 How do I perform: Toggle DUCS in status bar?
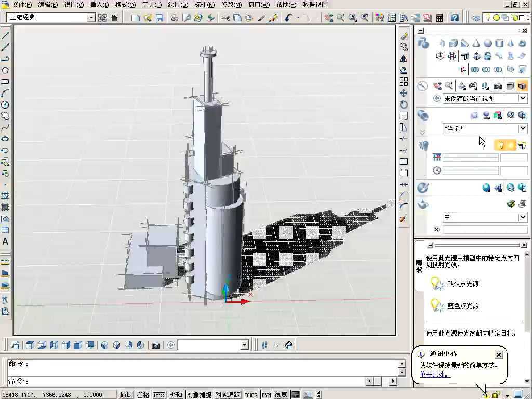[x=251, y=395]
